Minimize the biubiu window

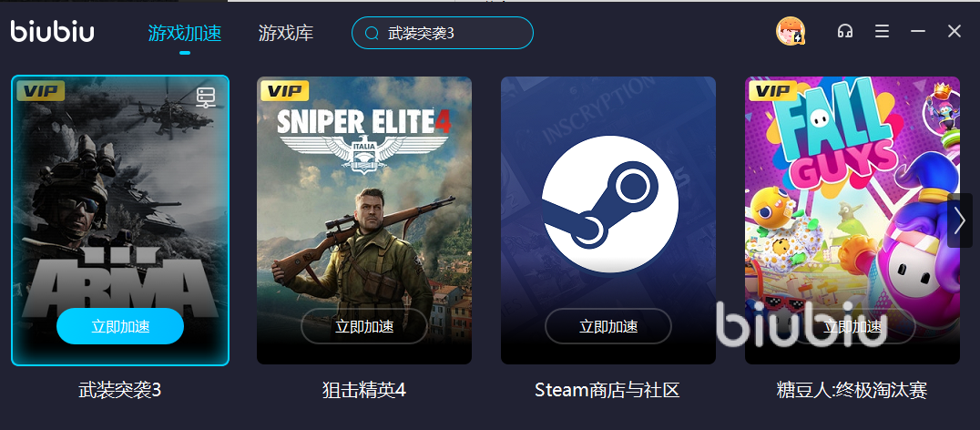click(917, 31)
